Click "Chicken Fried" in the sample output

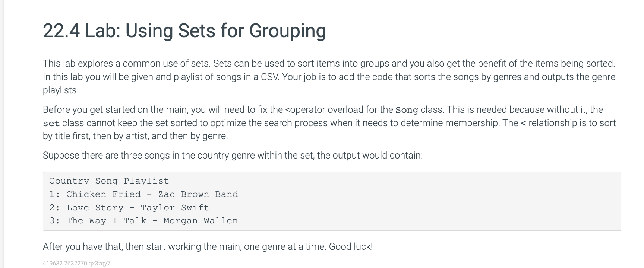point(104,194)
